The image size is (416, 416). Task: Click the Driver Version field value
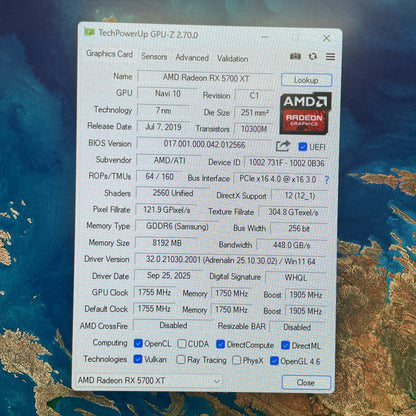[230, 260]
